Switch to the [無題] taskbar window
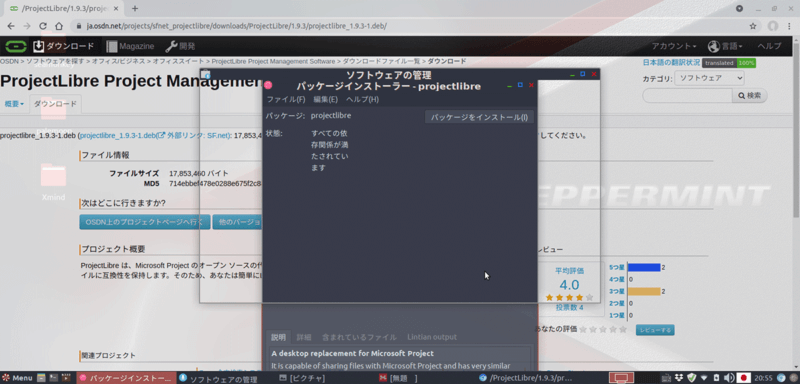The width and height of the screenshot is (800, 384). pyautogui.click(x=399, y=378)
